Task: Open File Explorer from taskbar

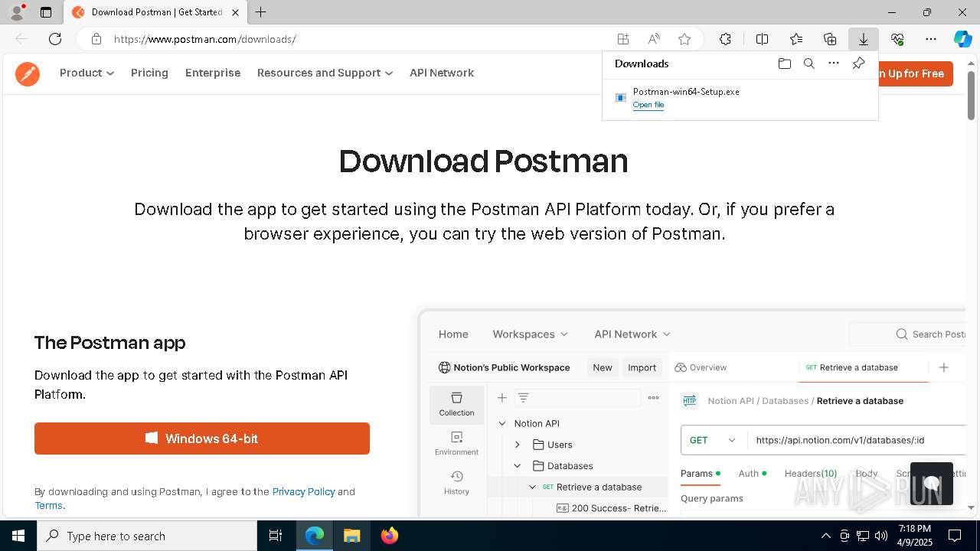Action: (351, 536)
